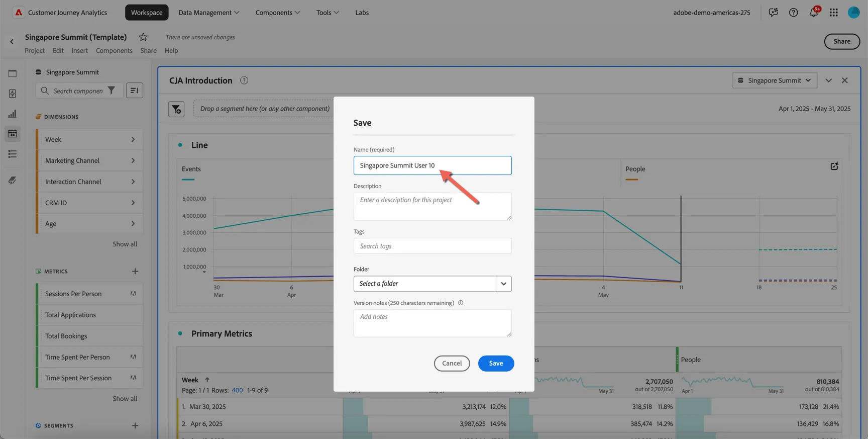Go back with the left arrow icon
Screen dimensions: 868x439
[12, 42]
